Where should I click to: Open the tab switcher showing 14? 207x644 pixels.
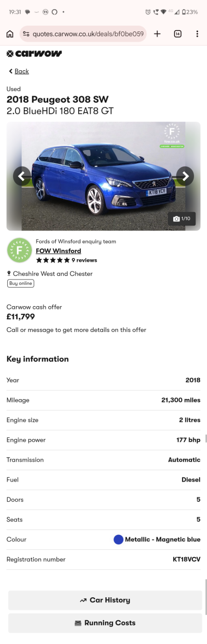[x=178, y=34]
